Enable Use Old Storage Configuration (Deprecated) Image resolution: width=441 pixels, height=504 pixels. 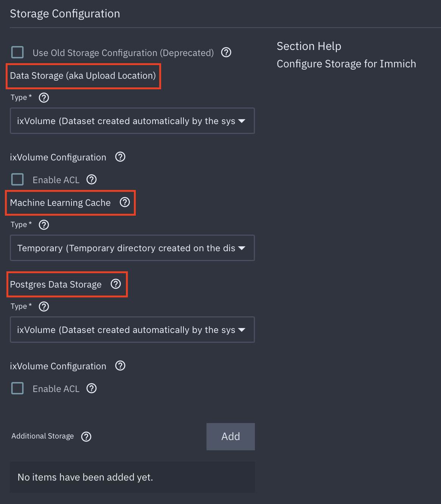17,52
